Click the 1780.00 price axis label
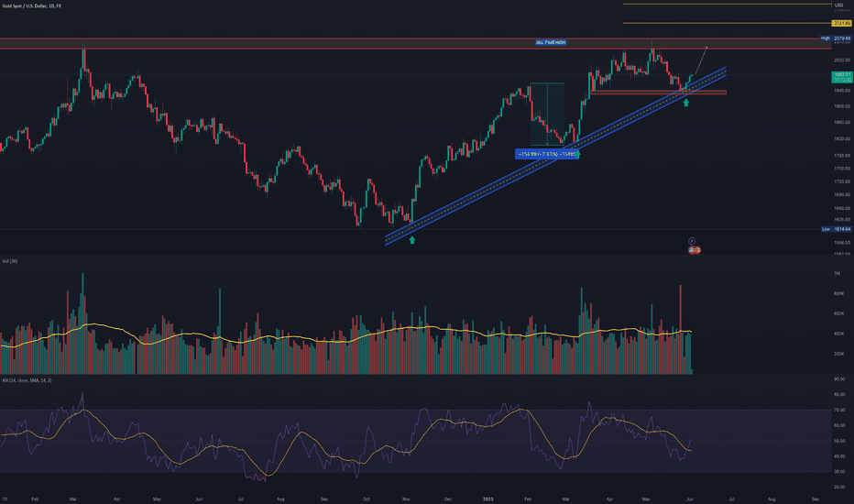The width and height of the screenshot is (854, 504). click(842, 155)
